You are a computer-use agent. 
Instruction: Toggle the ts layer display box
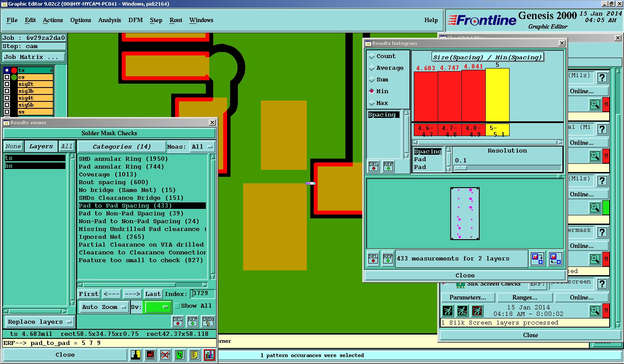(x=7, y=70)
